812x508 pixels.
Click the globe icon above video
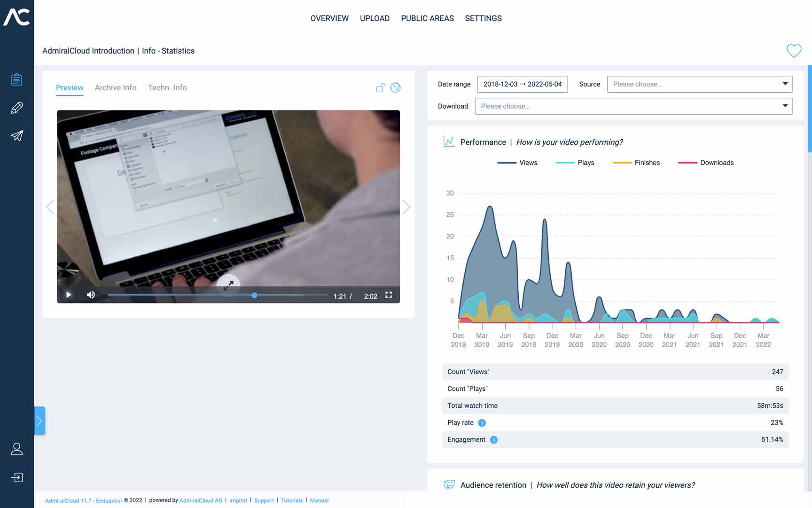[x=396, y=88]
